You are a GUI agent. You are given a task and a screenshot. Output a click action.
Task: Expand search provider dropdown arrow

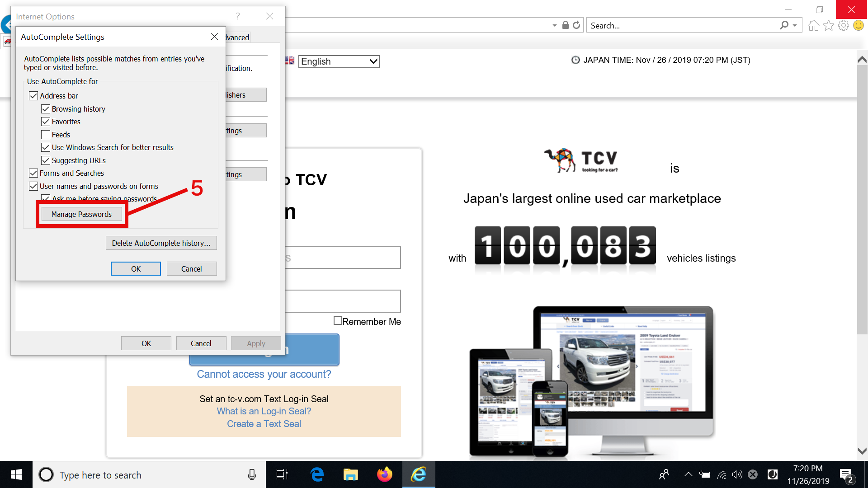[x=795, y=26]
